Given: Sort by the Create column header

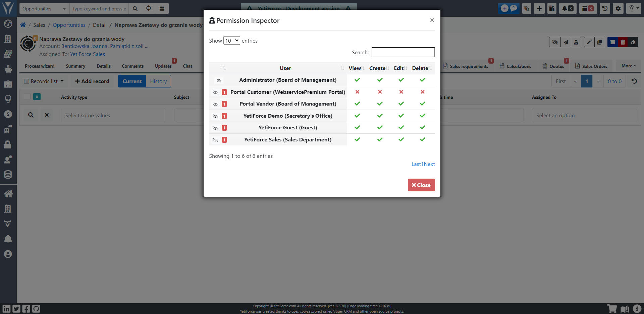Looking at the screenshot, I should 379,68.
